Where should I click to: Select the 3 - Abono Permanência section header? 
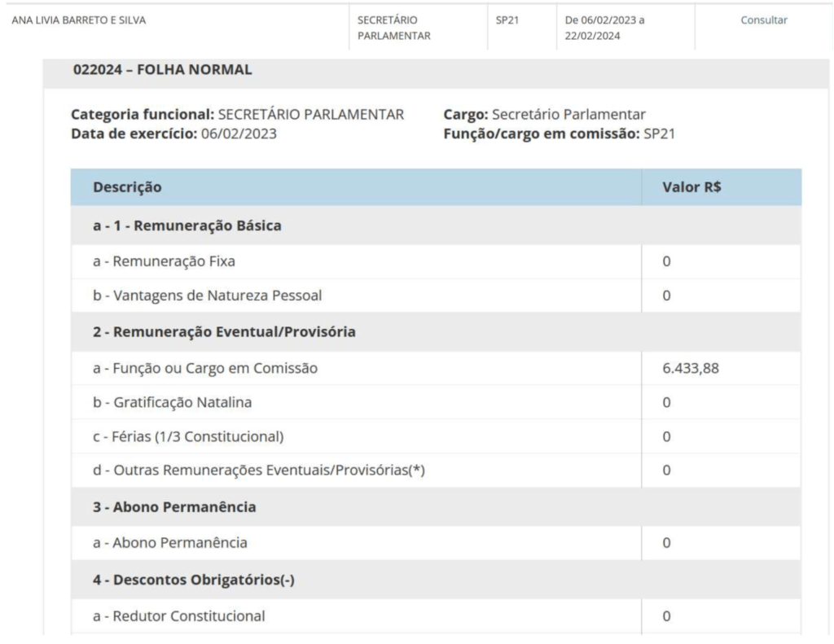(x=174, y=507)
